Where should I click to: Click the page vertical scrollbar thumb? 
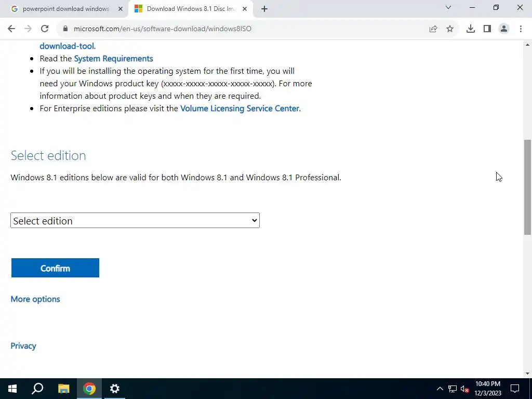[528, 187]
